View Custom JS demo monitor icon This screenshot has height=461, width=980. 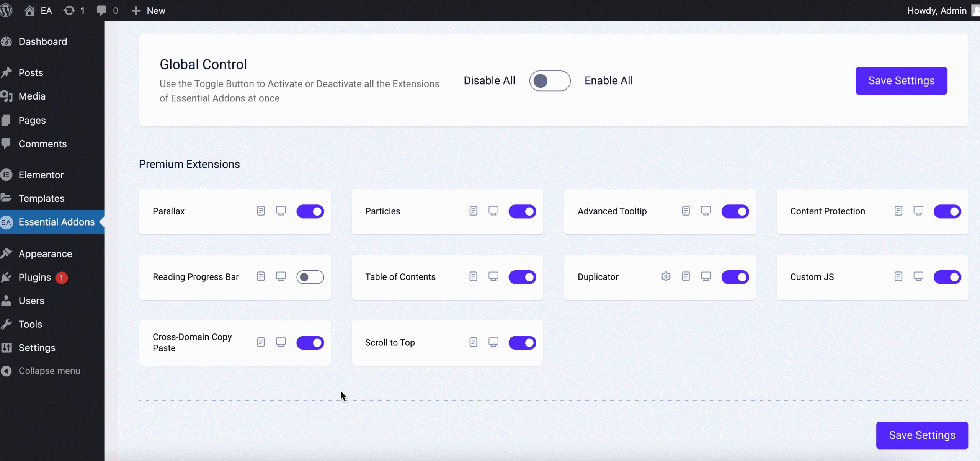[918, 276]
